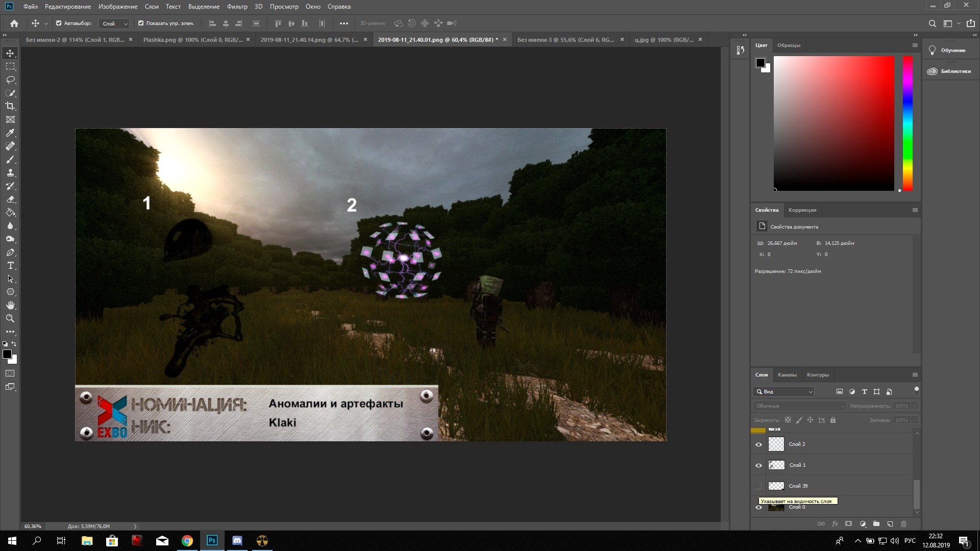Screen dimensions: 980x551
Task: Open the Фильтр menu
Action: click(237, 7)
